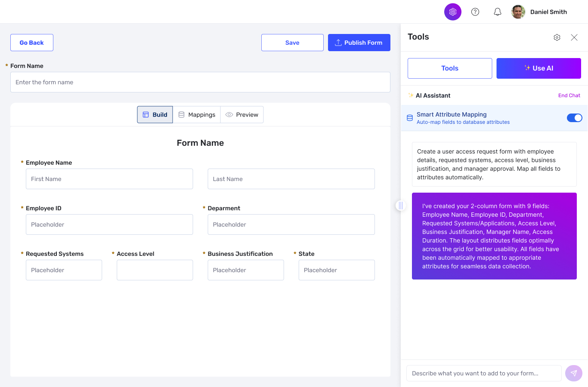Switch to the Mappings tab
588x387 pixels.
point(197,115)
